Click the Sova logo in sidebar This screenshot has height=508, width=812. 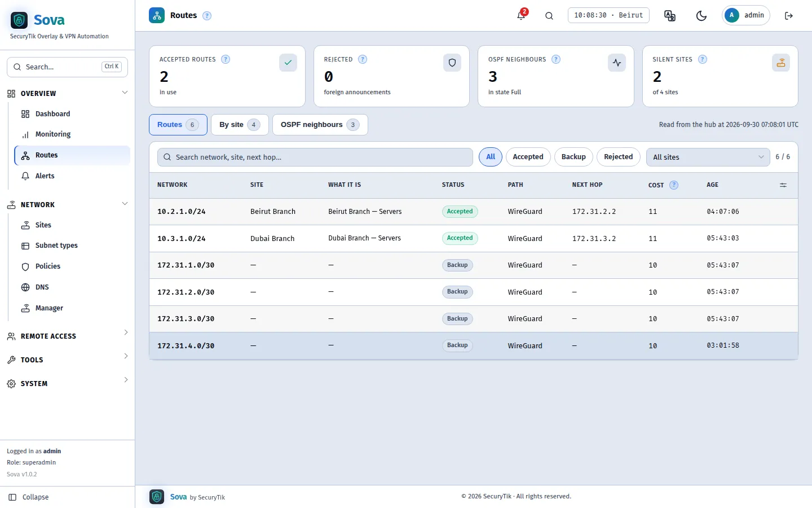(x=37, y=20)
